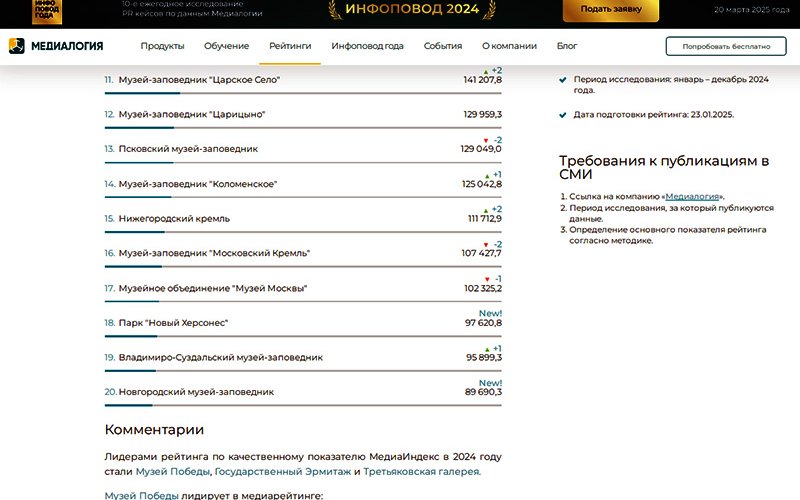This screenshot has width=800, height=500.
Task: Select Музей-заповедник "Коломенское" row
Action: point(303,184)
